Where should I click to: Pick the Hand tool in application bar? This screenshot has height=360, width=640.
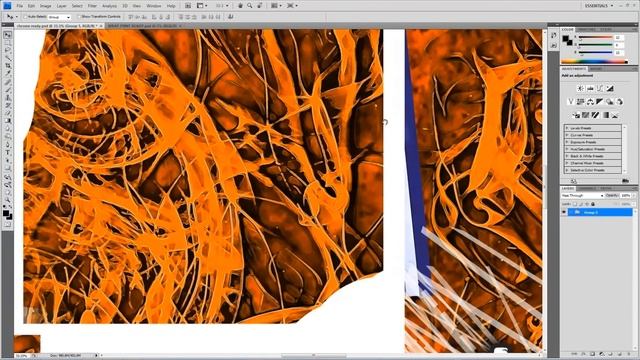[240, 6]
